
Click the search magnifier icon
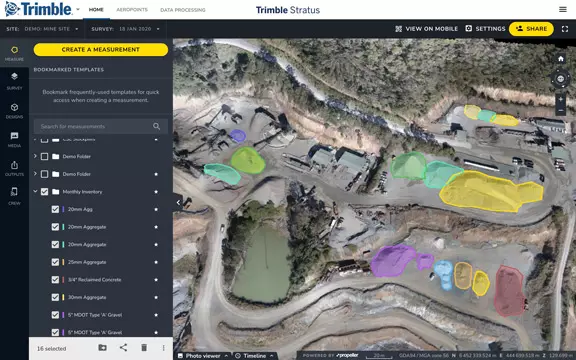[x=156, y=126]
